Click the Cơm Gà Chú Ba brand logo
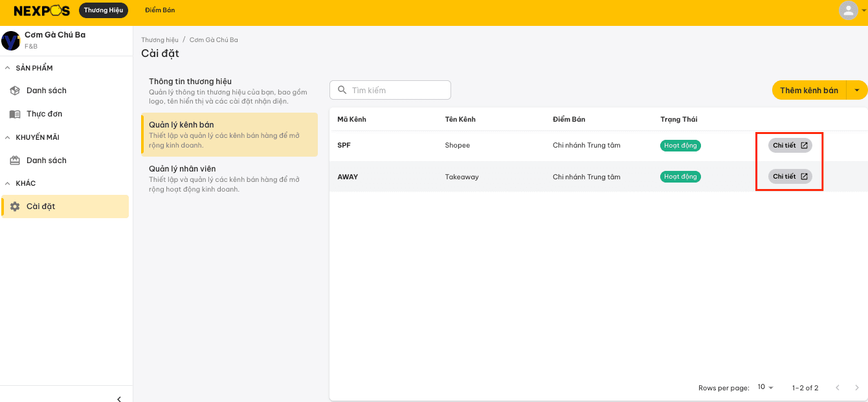 (11, 40)
